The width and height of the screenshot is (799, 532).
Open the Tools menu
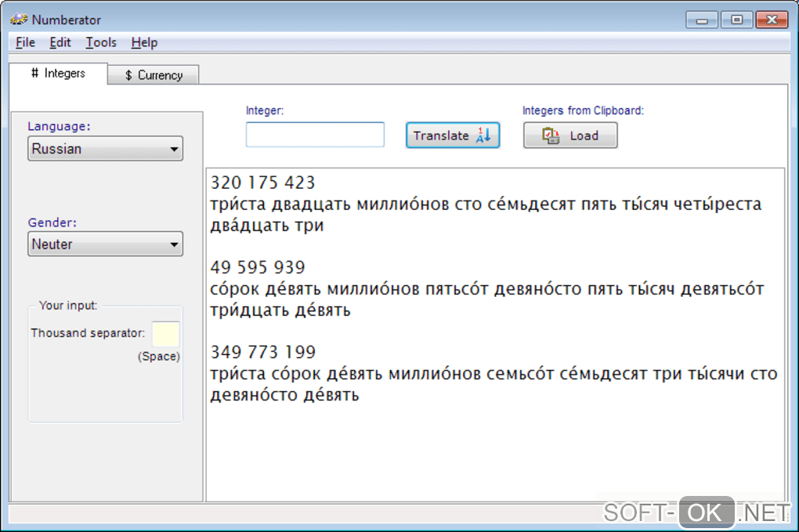tap(101, 42)
